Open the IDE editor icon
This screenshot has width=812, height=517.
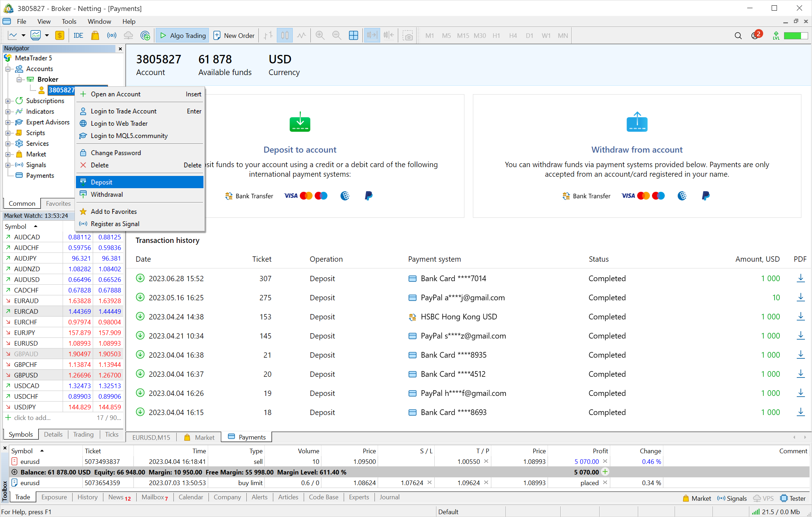pyautogui.click(x=78, y=35)
